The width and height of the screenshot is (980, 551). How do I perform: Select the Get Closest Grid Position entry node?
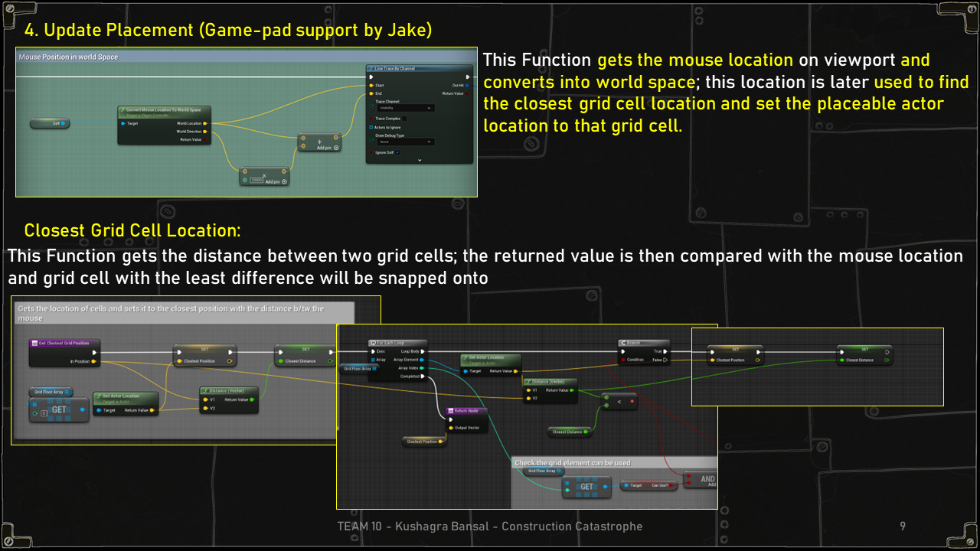(64, 343)
